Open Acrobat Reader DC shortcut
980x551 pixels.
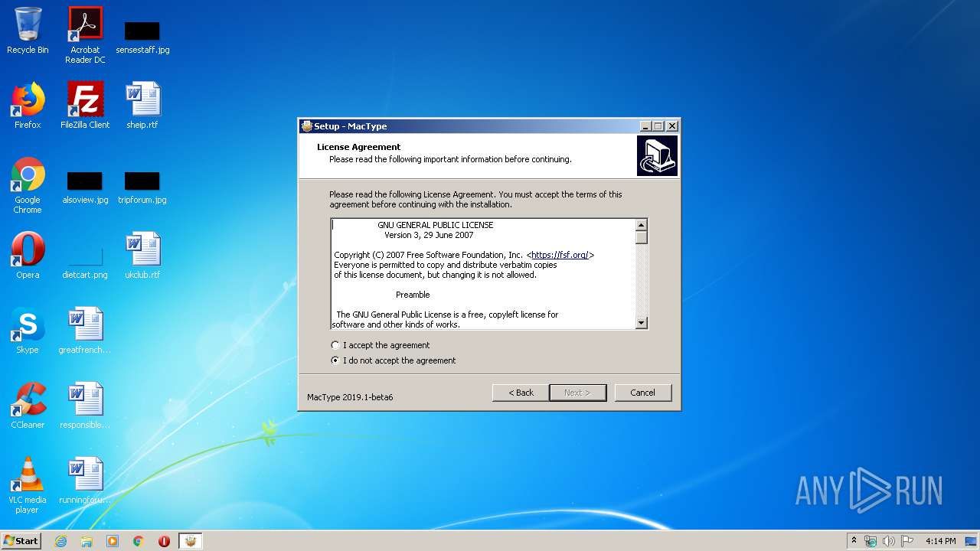click(85, 34)
